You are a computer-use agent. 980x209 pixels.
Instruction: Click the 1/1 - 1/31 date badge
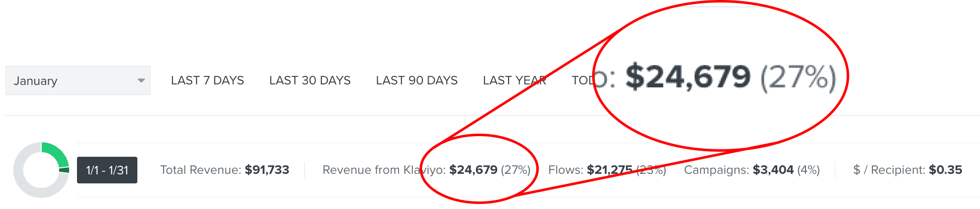107,170
